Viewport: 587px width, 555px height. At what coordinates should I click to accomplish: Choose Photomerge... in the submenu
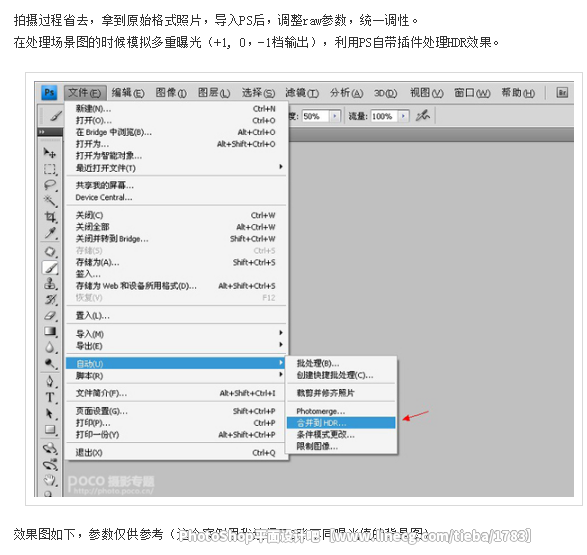click(341, 411)
